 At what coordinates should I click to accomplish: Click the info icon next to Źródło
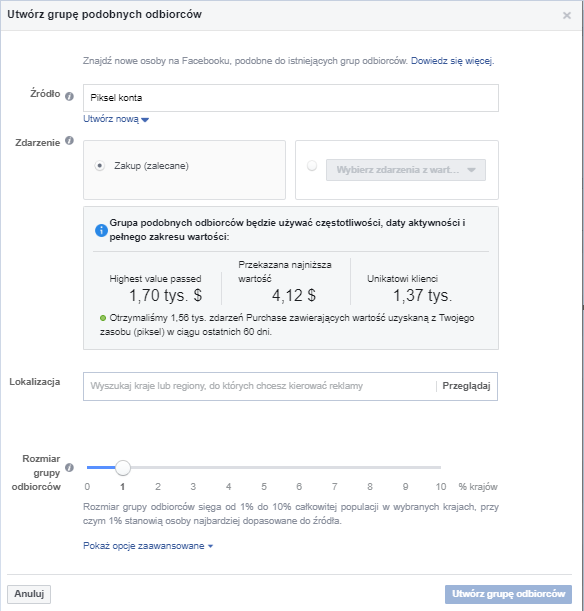coord(69,96)
